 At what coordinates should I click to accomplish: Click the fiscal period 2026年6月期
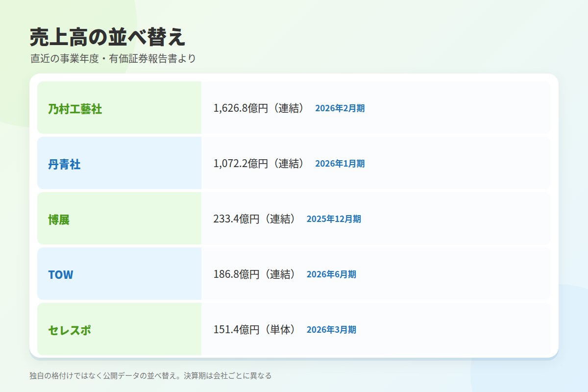coord(332,274)
